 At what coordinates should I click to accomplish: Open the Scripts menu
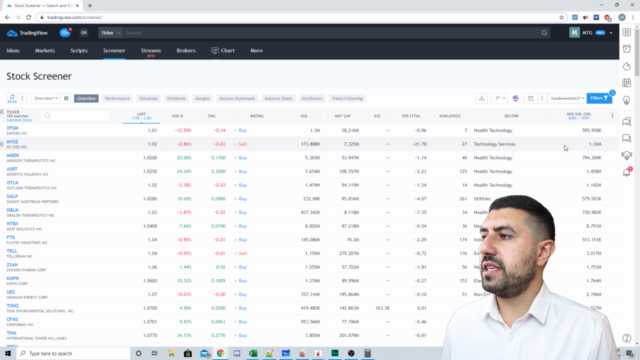coord(79,51)
